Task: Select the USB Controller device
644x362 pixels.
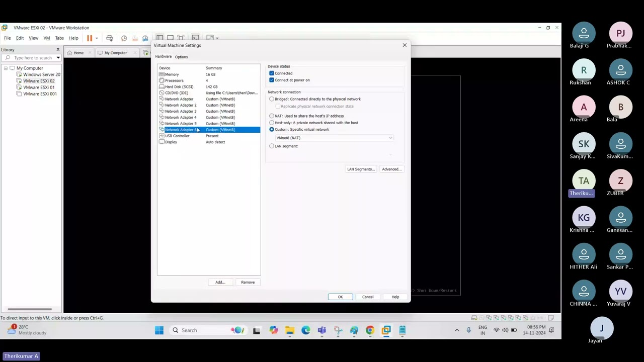Action: click(x=209, y=136)
